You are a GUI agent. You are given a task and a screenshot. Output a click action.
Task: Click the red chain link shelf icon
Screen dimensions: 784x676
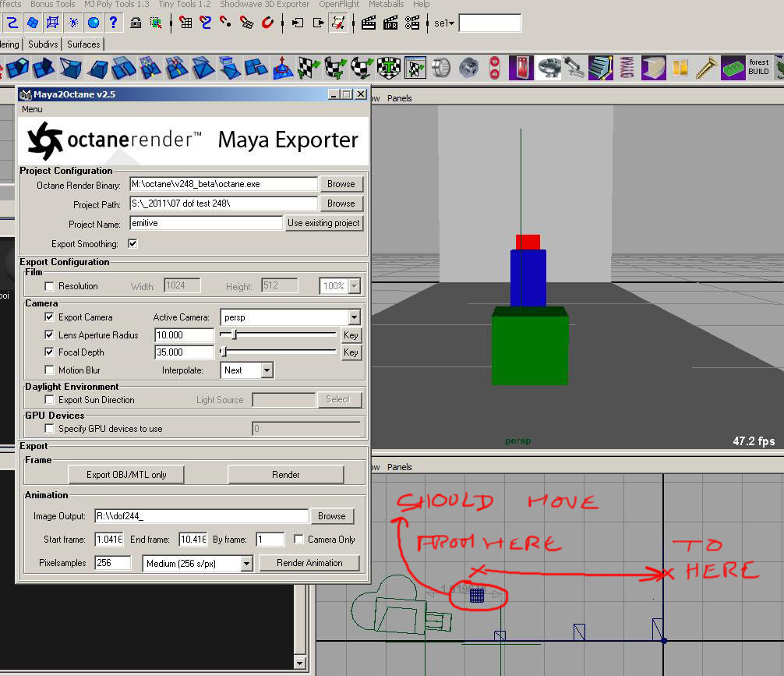[x=495, y=68]
